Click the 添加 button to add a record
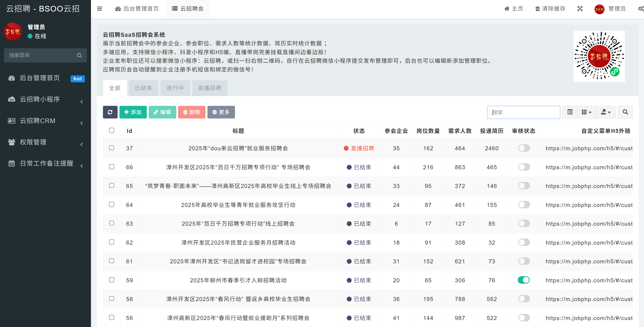This screenshot has width=644, height=327. pos(133,112)
